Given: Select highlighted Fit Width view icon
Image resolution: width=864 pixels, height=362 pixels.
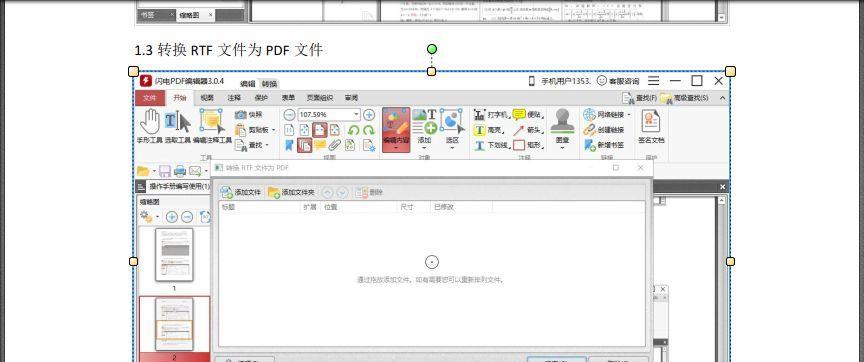Looking at the screenshot, I should 320,130.
